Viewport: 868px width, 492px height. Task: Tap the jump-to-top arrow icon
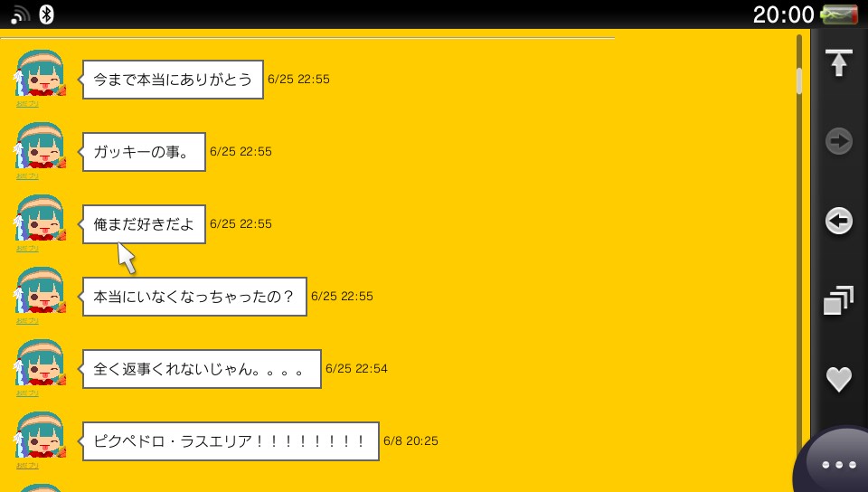coord(839,62)
